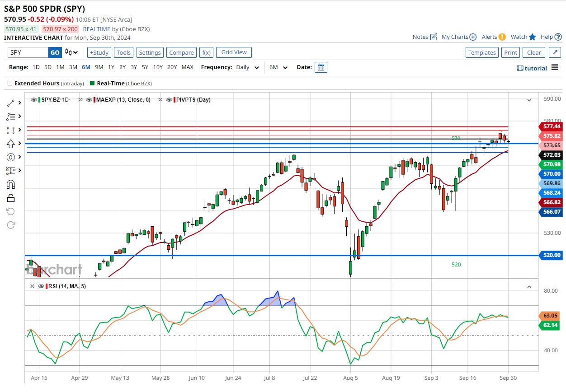Open the date picker calendar icon
Screen dimensions: 566x392
[x=321, y=67]
